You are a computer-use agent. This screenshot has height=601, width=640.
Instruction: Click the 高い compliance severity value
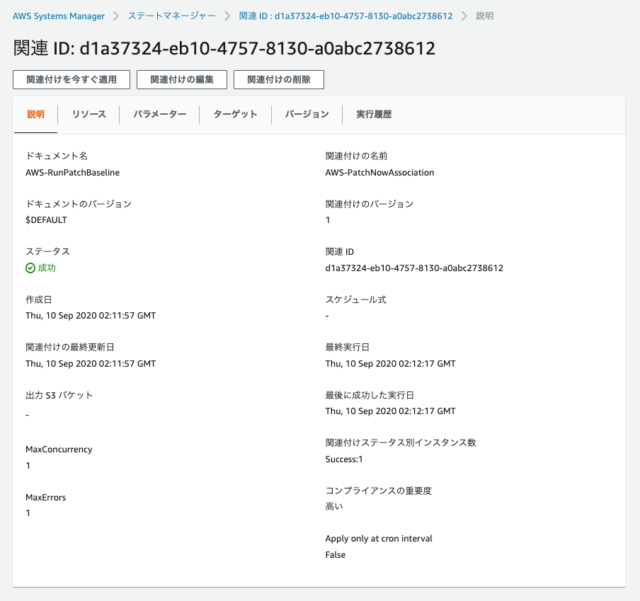point(334,507)
